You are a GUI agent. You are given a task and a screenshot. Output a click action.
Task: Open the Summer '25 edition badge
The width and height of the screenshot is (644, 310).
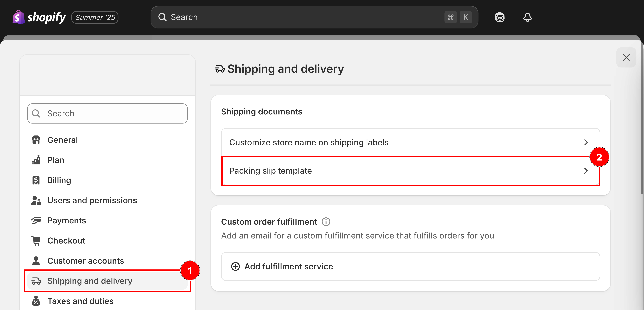coord(95,17)
